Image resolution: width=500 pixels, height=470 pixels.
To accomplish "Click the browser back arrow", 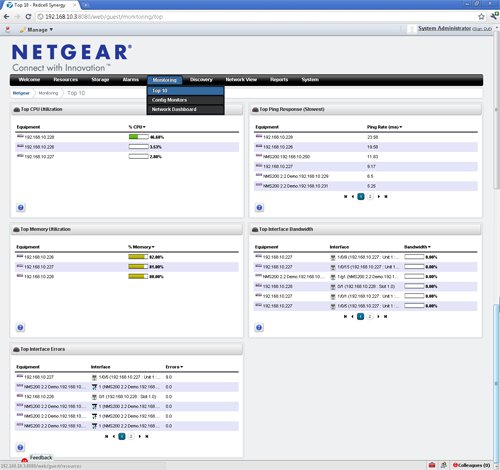I will (x=7, y=17).
